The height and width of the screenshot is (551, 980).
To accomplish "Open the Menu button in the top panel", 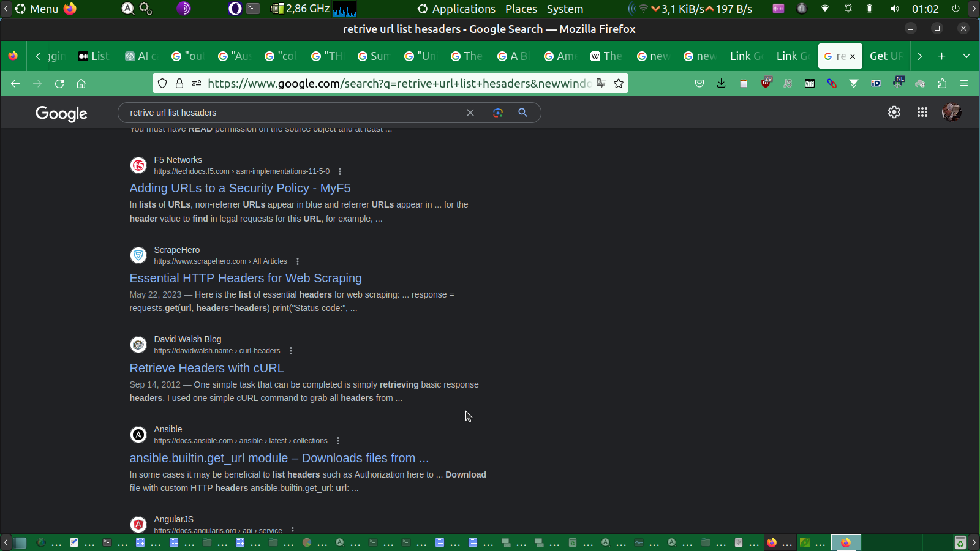I will click(x=37, y=9).
